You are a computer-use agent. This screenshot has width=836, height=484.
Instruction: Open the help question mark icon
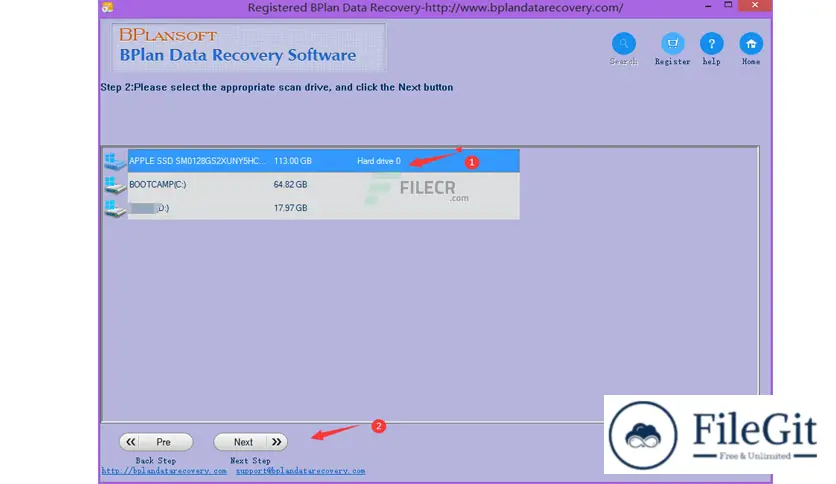[711, 44]
